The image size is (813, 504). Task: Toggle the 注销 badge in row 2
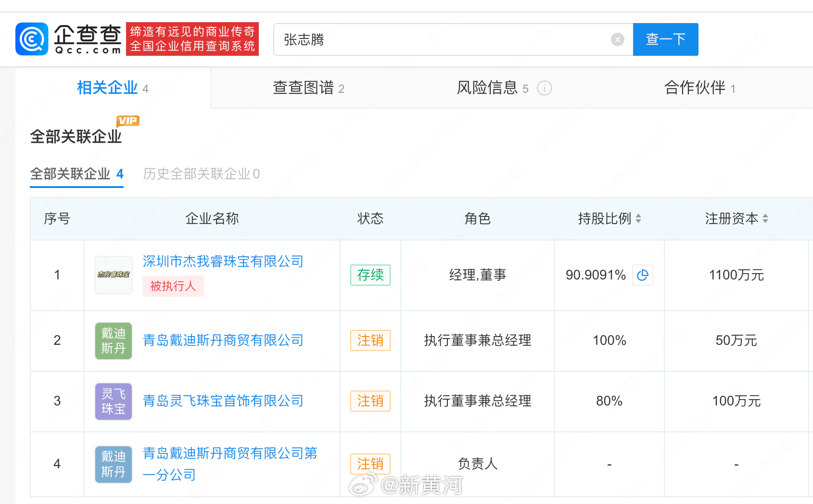tap(370, 340)
